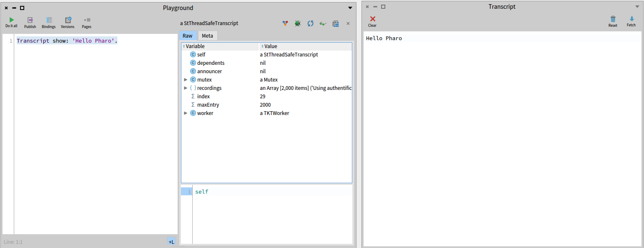Screen dimensions: 644x248
Task: Switch to the Meta tab
Action: coord(207,36)
